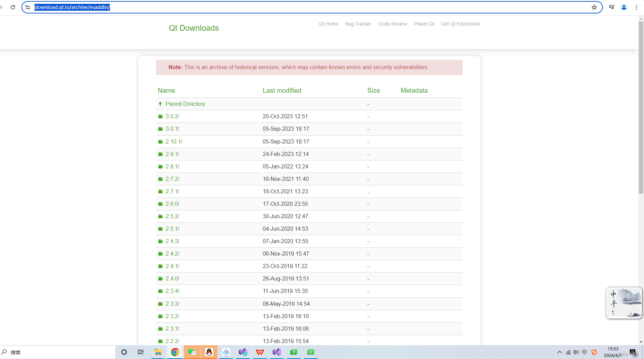Click the up arrow icon beside Parent Directory
This screenshot has width=644, height=359.
click(x=160, y=104)
